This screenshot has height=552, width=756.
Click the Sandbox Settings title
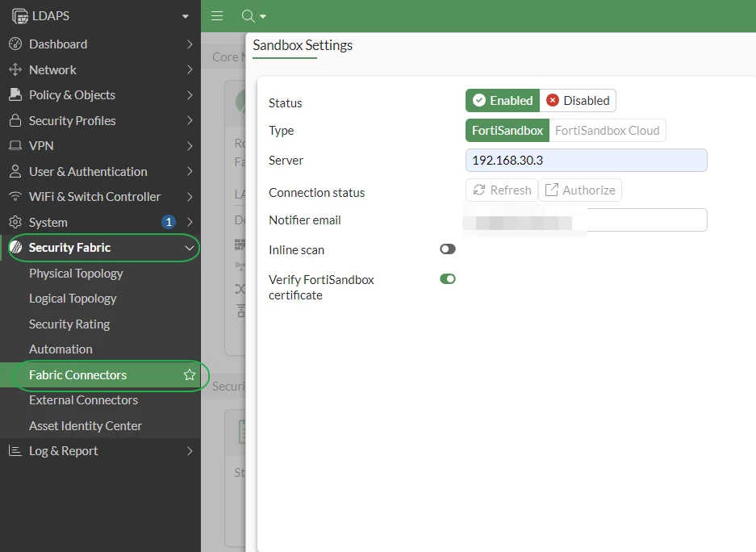point(303,45)
